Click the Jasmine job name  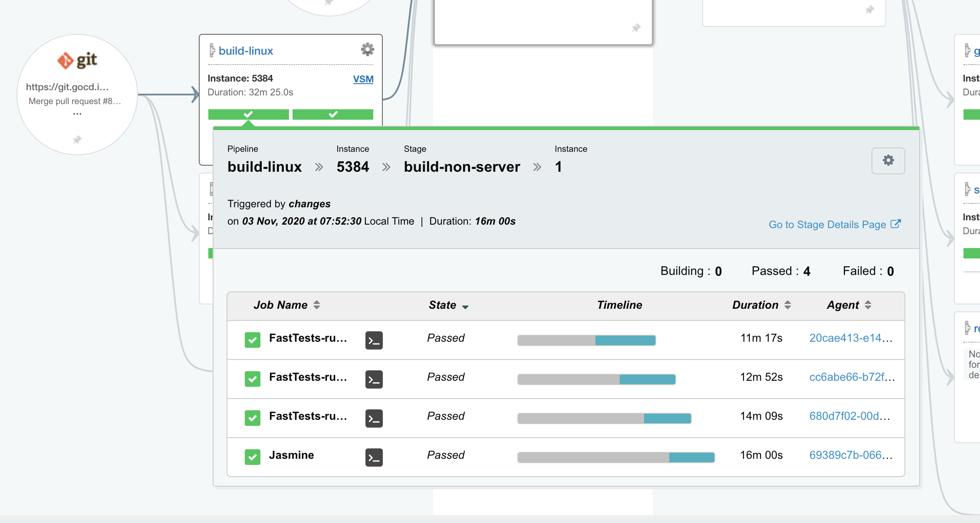(x=291, y=455)
